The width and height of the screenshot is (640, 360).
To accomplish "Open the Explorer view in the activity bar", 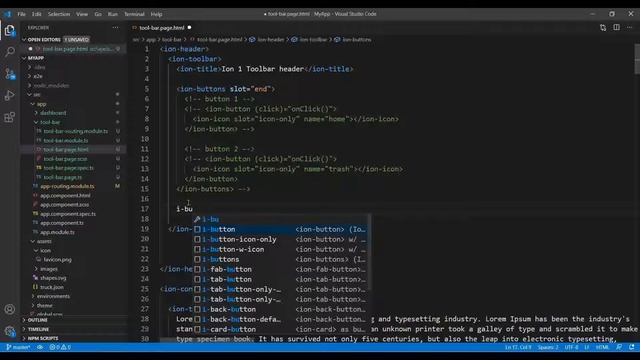I will (x=10, y=30).
